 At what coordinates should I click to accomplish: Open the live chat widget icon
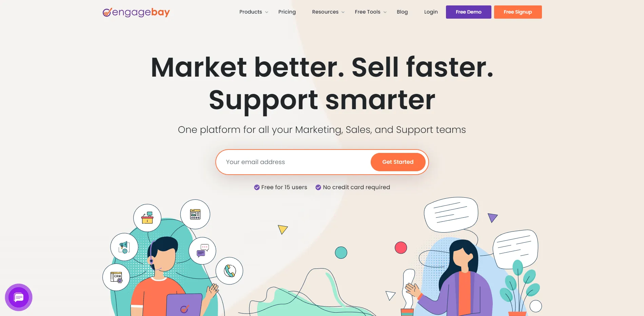[19, 297]
